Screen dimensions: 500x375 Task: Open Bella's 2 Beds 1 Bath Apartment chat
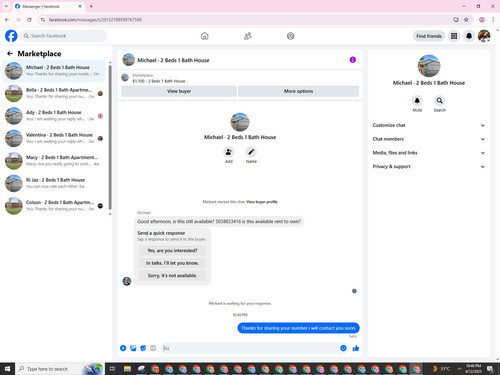point(54,93)
